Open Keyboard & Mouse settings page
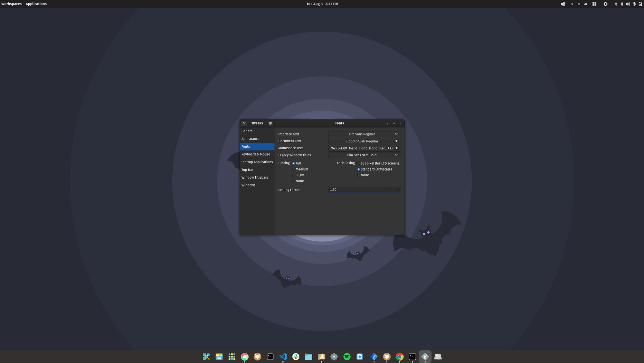Screen dimensions: 644x363 pyautogui.click(x=257, y=154)
